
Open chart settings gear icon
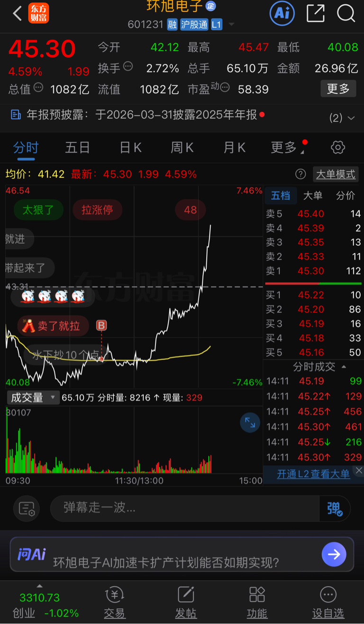click(338, 147)
